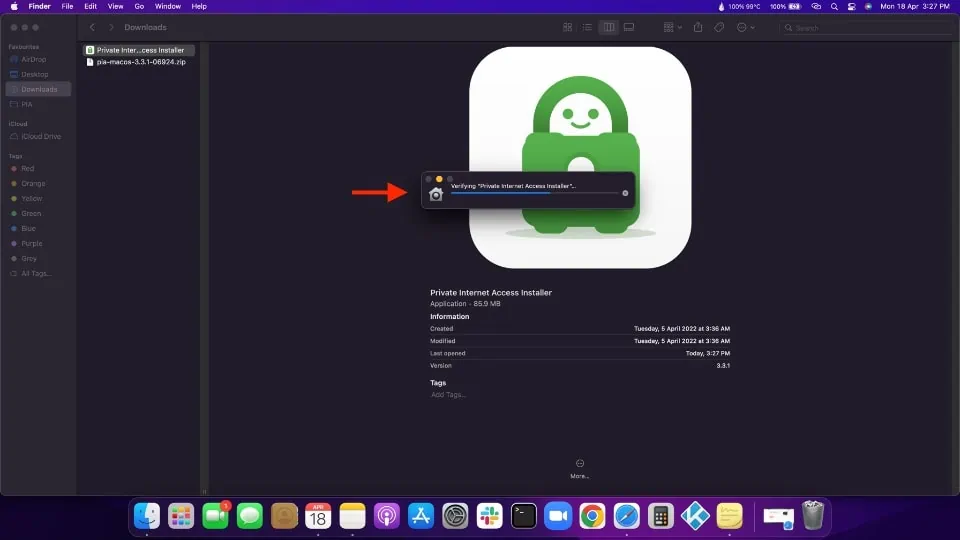The image size is (960, 540).
Task: Open App Store from the Dock
Action: pos(421,516)
